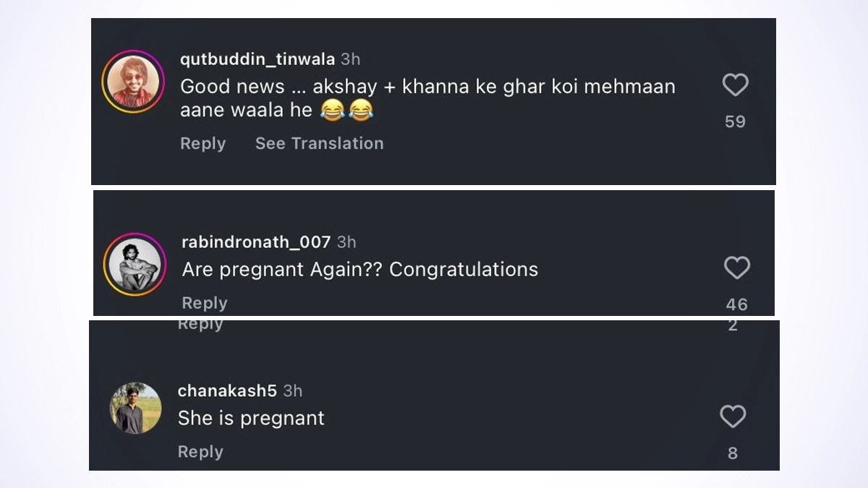This screenshot has width=868, height=488.
Task: Click the 3h timestamp beside qutbuddin_tinwala
Action: [350, 59]
